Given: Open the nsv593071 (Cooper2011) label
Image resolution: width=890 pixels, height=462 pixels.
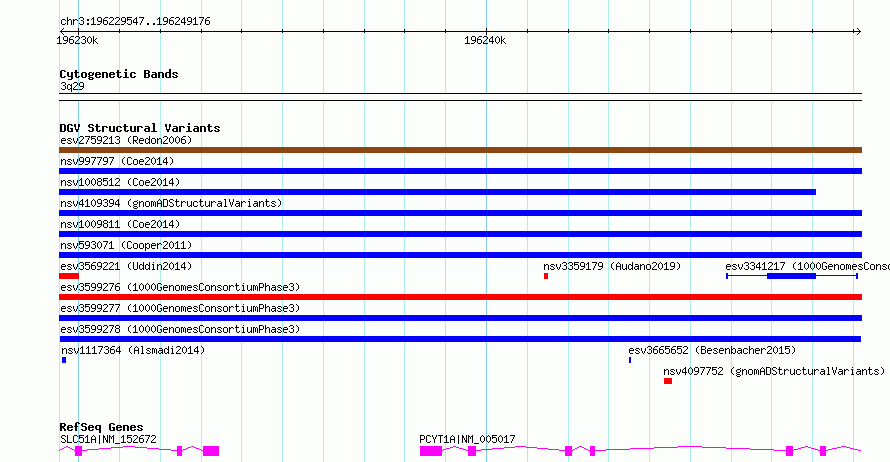Looking at the screenshot, I should [126, 245].
